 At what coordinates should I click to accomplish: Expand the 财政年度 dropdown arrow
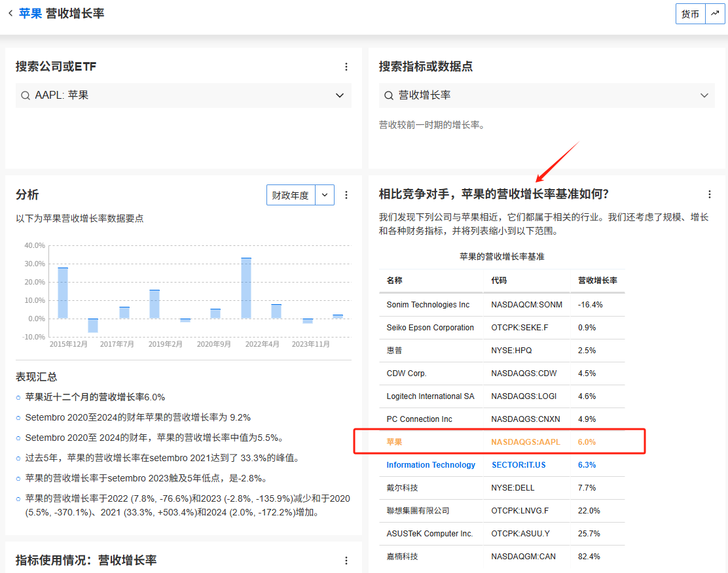coord(325,196)
